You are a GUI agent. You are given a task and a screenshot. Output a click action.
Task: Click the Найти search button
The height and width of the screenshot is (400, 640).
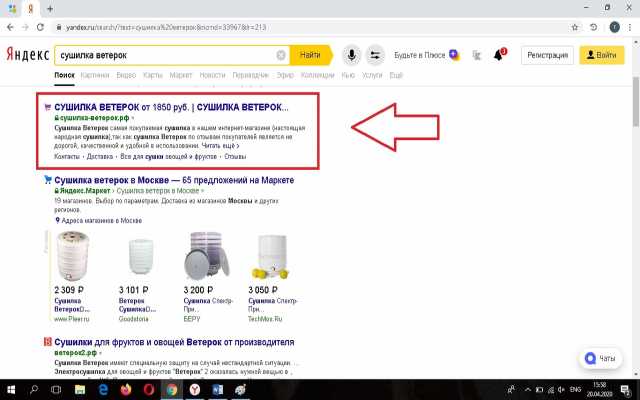pos(311,55)
